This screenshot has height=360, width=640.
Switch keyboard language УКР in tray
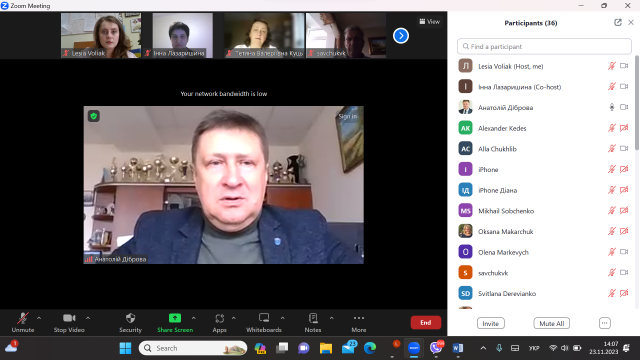534,348
